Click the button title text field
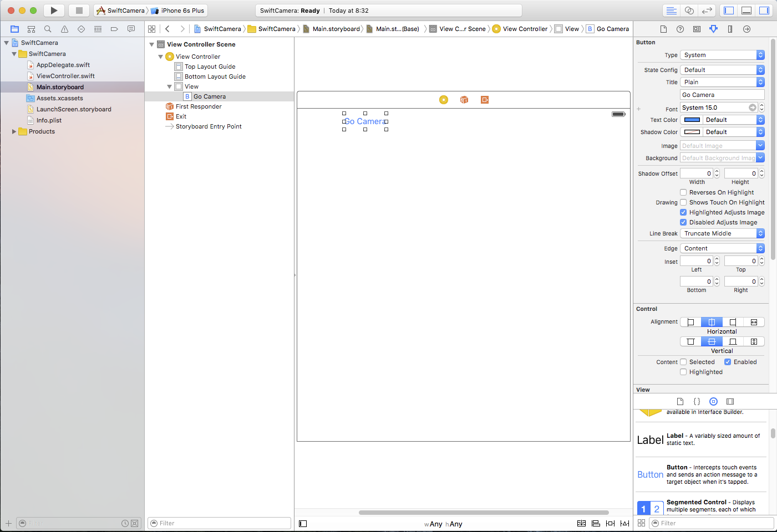Image resolution: width=777 pixels, height=532 pixels. pyautogui.click(x=722, y=95)
